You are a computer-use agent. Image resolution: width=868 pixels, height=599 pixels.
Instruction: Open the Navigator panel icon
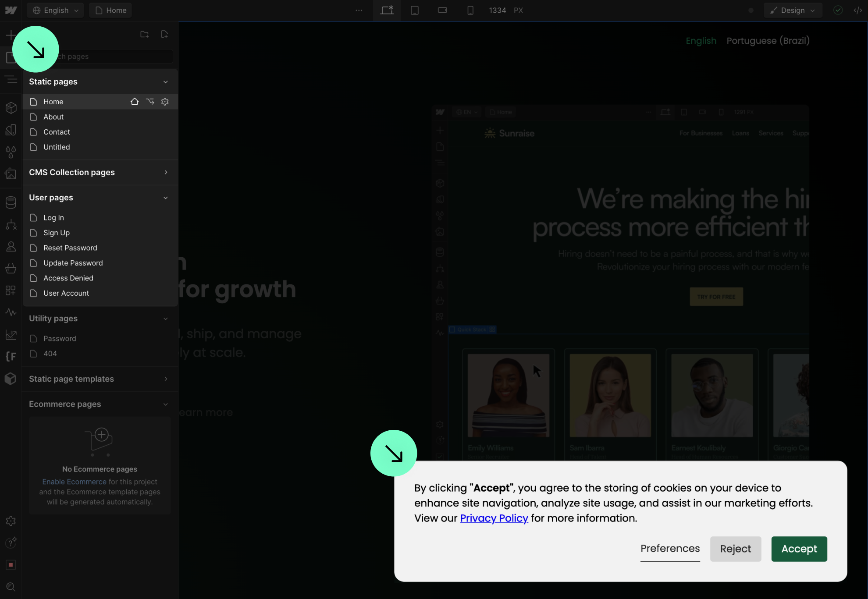pyautogui.click(x=11, y=79)
